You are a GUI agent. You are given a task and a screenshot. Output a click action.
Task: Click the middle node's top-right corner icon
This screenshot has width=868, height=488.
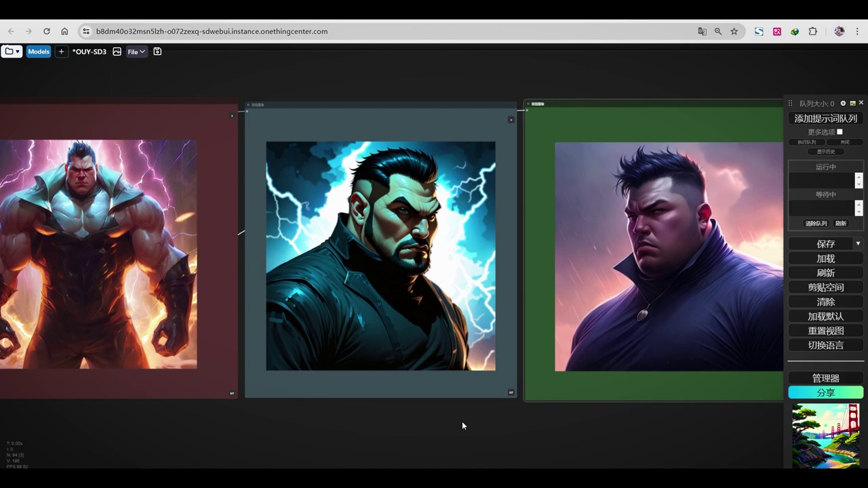click(511, 119)
